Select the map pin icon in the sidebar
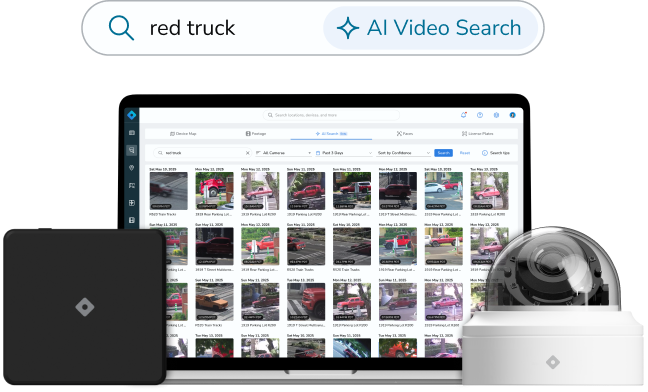The height and width of the screenshot is (392, 648). click(132, 168)
